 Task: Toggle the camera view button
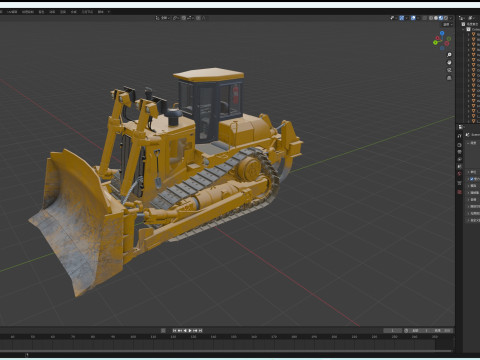[x=449, y=70]
